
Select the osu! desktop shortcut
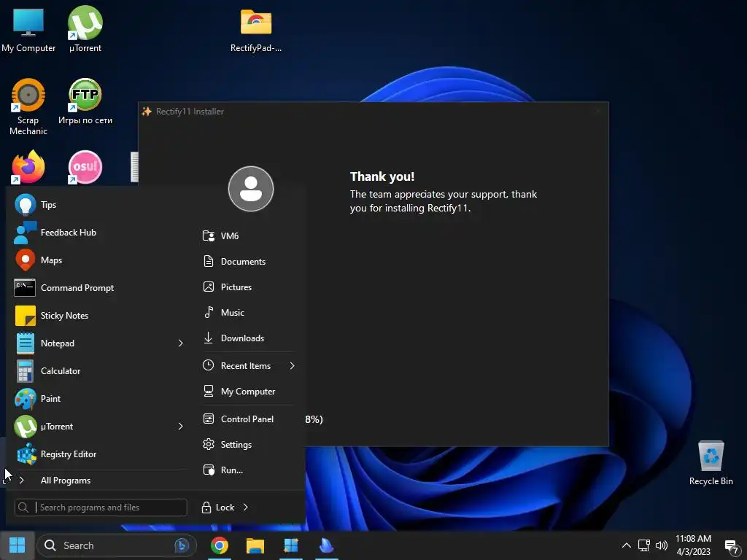(x=85, y=167)
